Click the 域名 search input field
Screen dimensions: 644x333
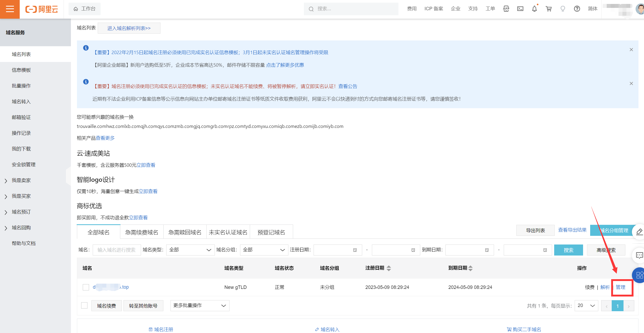pyautogui.click(x=117, y=250)
